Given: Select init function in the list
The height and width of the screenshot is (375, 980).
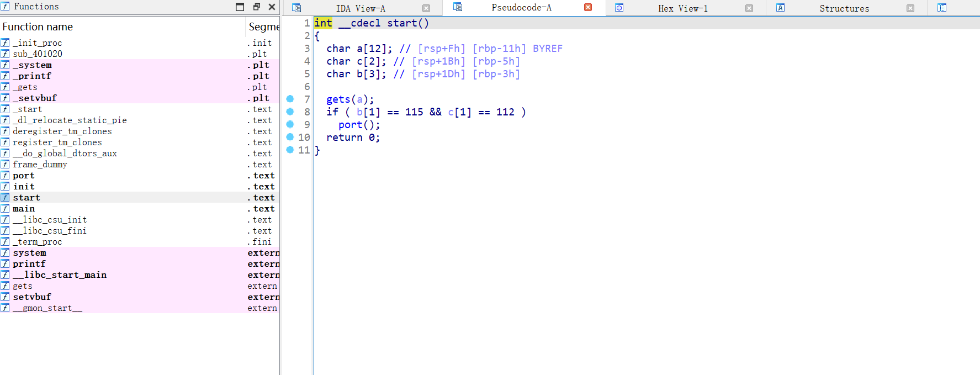Looking at the screenshot, I should tap(140, 186).
